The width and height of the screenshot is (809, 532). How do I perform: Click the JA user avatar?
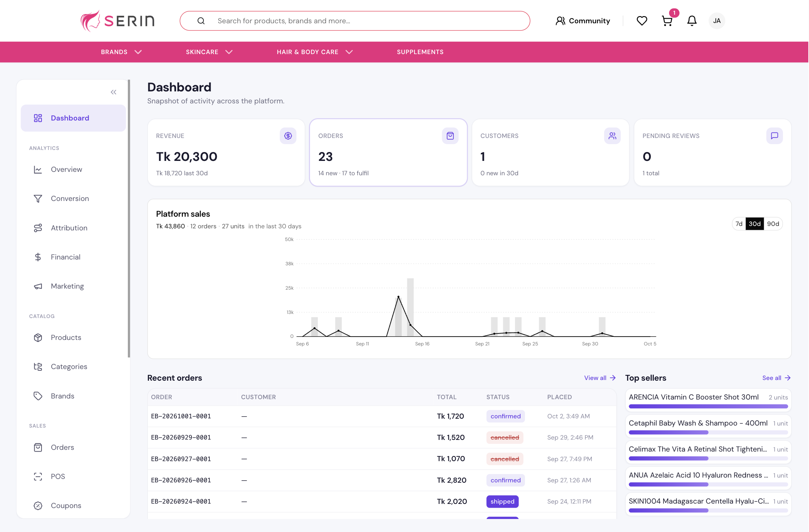[x=717, y=21]
